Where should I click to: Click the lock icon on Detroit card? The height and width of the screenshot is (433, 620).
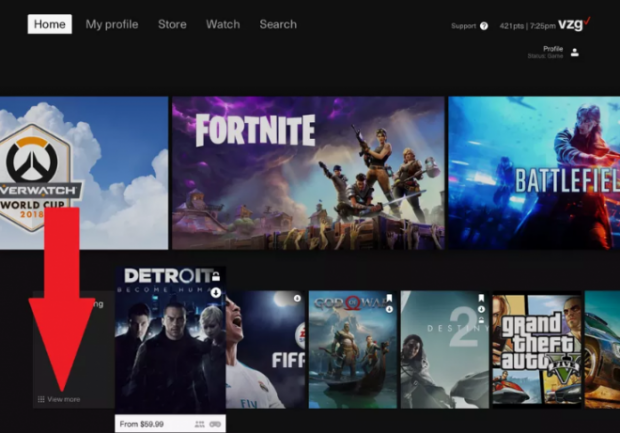click(x=215, y=276)
